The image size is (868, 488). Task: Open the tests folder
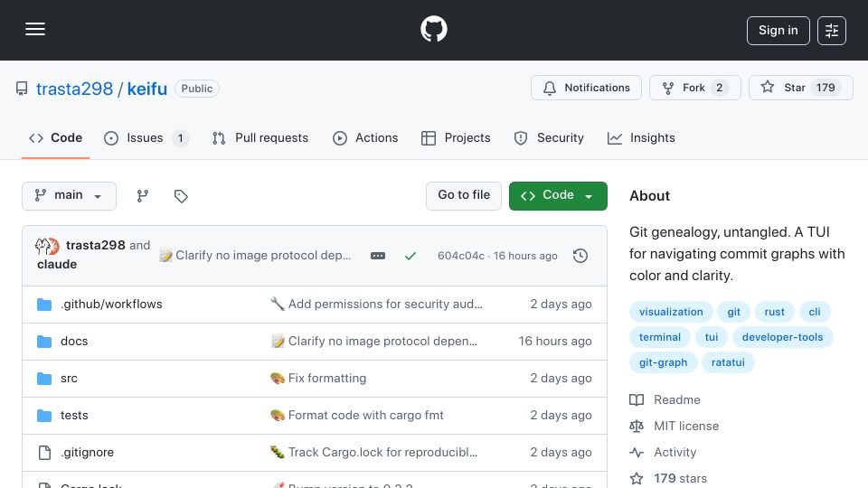pos(74,416)
